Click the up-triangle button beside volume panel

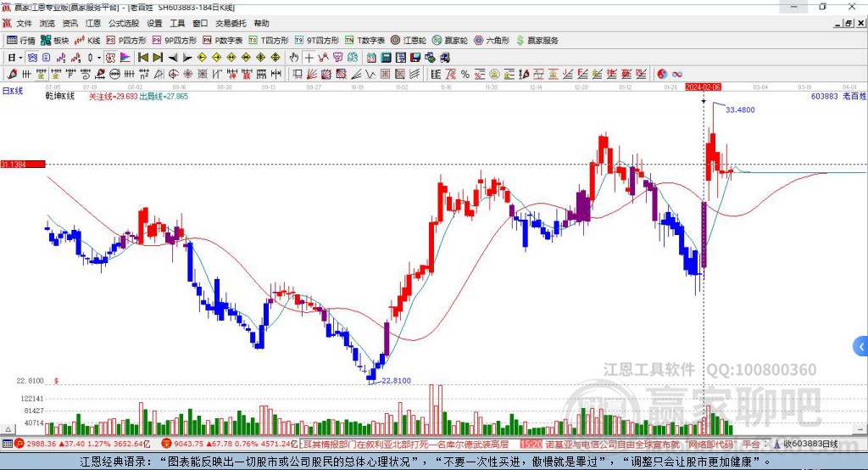point(8,429)
